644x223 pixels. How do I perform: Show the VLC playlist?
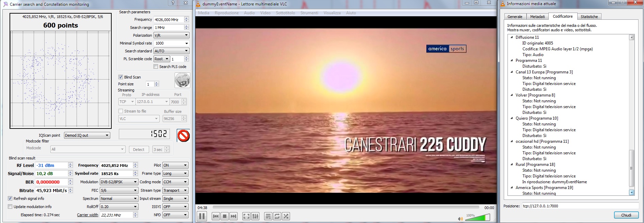click(268, 216)
